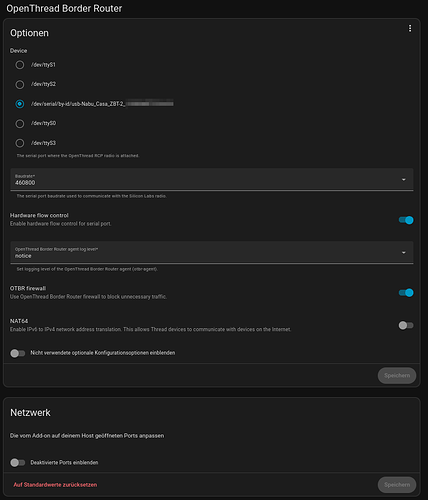The width and height of the screenshot is (428, 500).
Task: Click the /dev/ttyS2 device label text
Action: click(43, 84)
